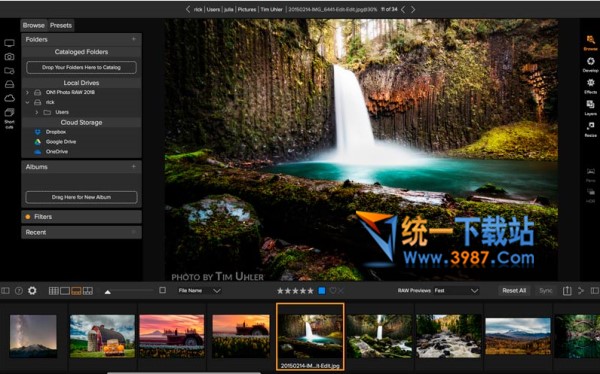600x374 pixels.
Task: Click the Reset All button
Action: 514,291
